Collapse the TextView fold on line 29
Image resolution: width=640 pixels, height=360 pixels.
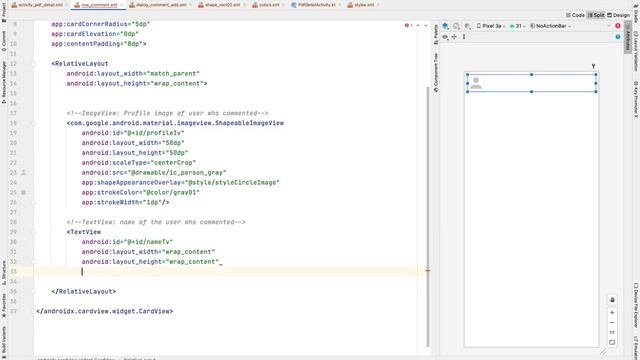tap(33, 232)
